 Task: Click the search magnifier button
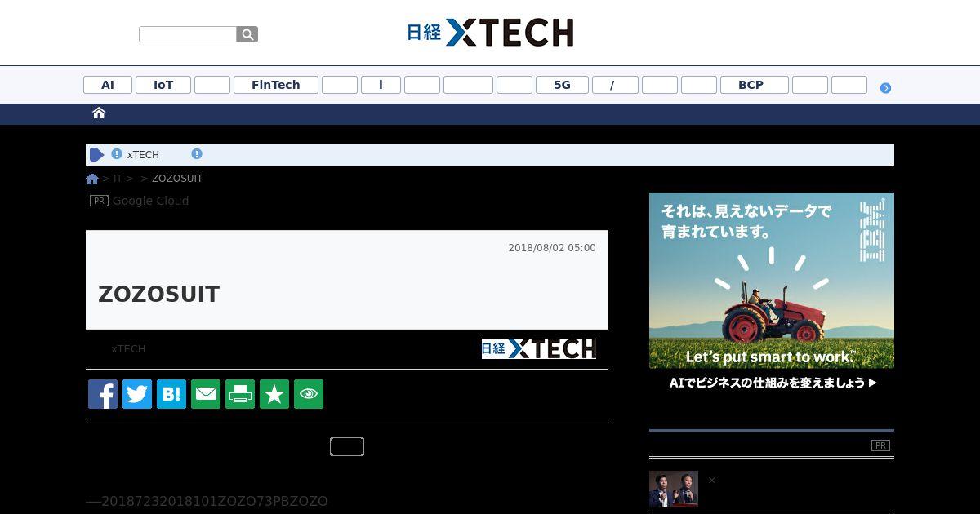click(247, 34)
